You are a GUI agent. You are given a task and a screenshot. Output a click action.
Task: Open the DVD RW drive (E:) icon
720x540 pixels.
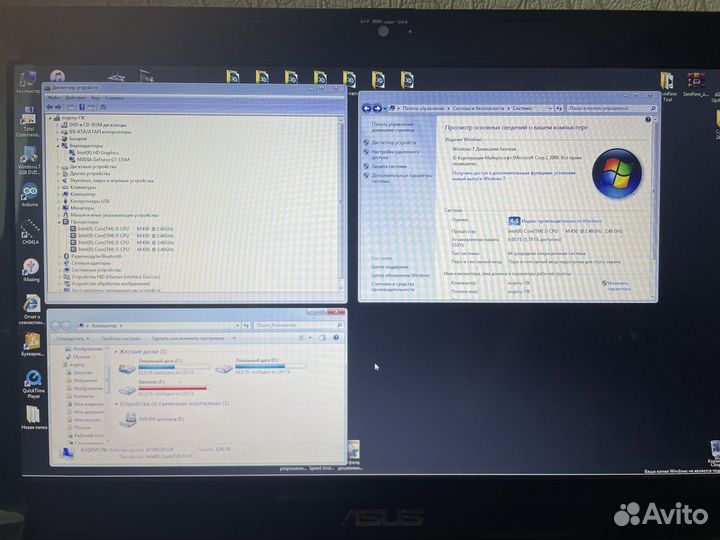click(x=130, y=419)
